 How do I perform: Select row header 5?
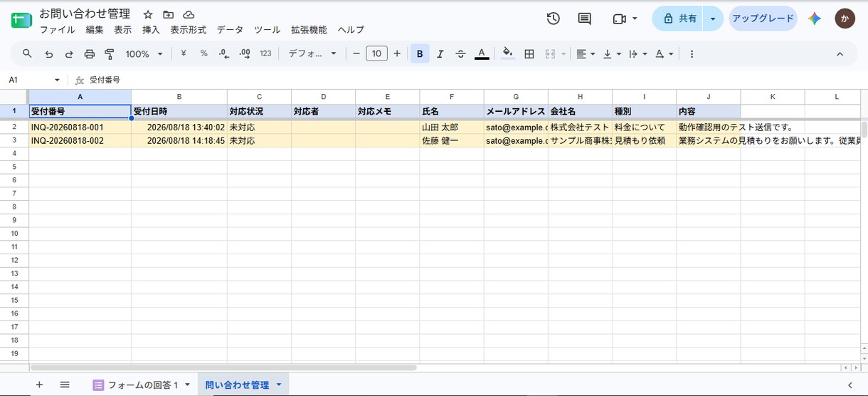point(14,167)
